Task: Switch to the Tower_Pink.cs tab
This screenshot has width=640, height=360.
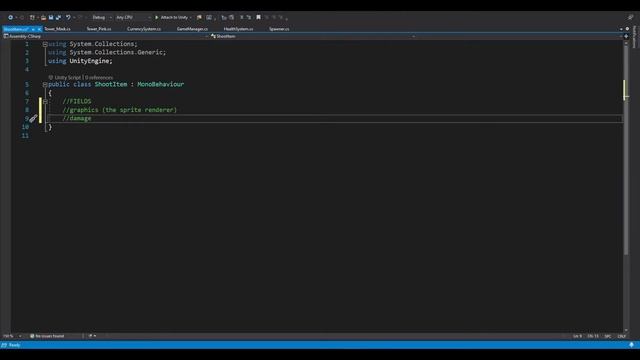Action: point(99,29)
